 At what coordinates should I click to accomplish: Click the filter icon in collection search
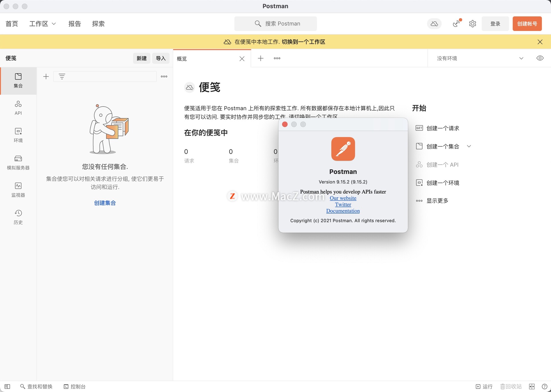coord(62,77)
